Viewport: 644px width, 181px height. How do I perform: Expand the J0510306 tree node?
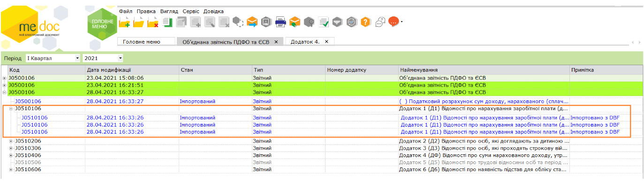(11, 148)
